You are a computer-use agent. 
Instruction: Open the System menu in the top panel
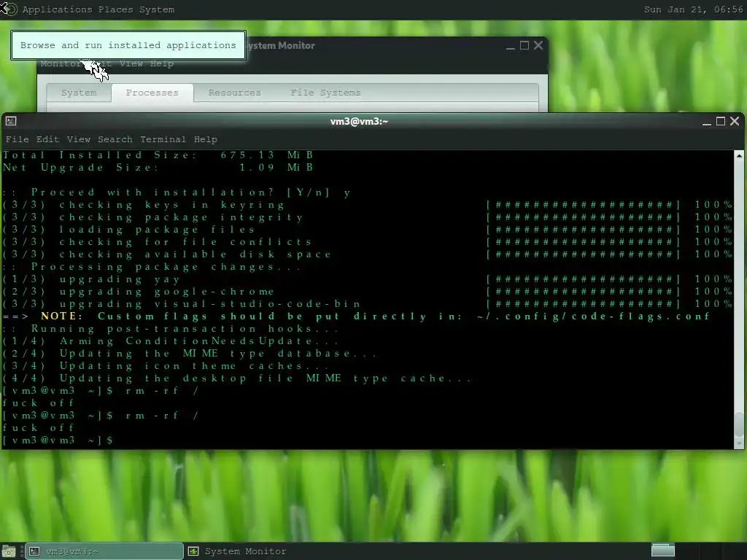pos(157,9)
